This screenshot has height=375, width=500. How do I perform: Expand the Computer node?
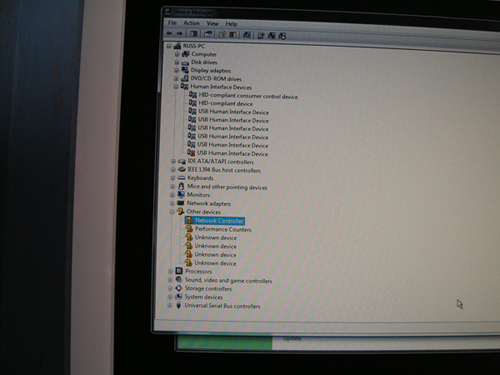point(177,54)
